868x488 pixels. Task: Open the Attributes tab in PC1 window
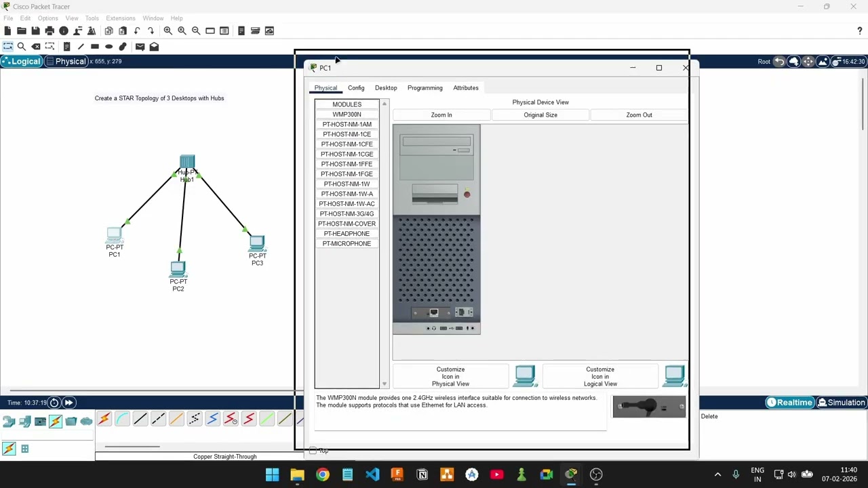[466, 88]
